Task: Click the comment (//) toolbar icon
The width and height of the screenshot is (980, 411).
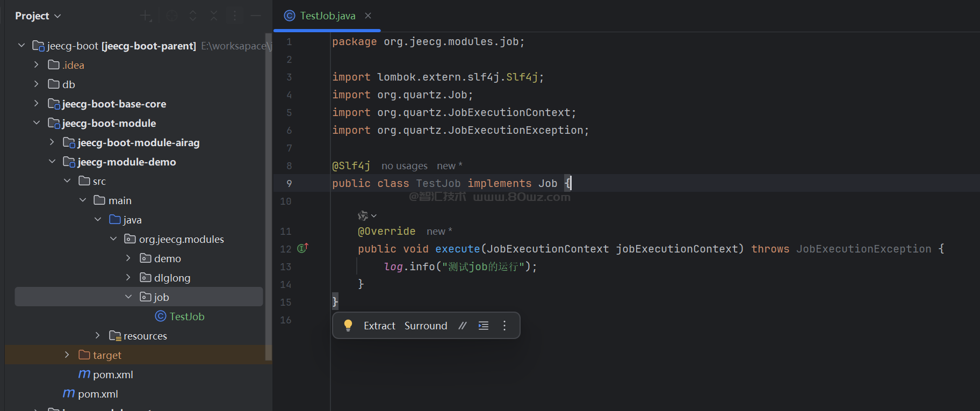Action: [x=463, y=326]
